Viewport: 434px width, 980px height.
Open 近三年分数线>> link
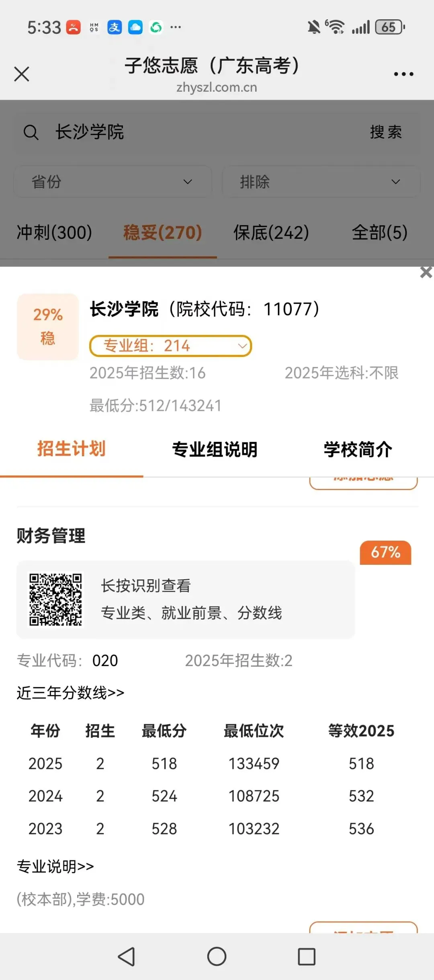click(70, 693)
